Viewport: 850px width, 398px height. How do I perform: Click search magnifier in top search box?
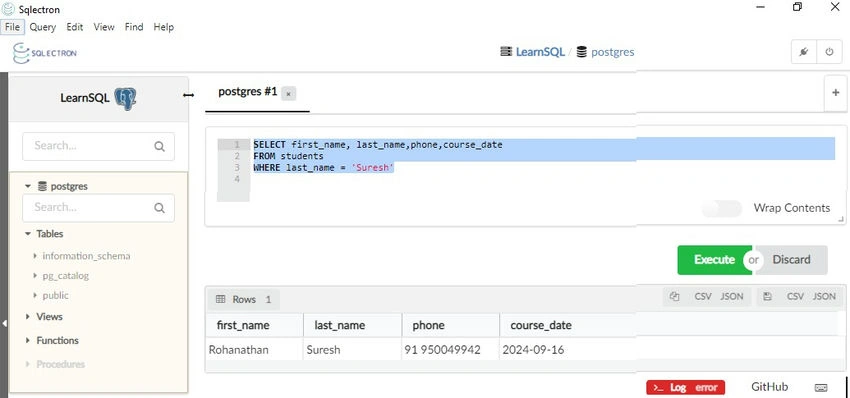[x=159, y=146]
